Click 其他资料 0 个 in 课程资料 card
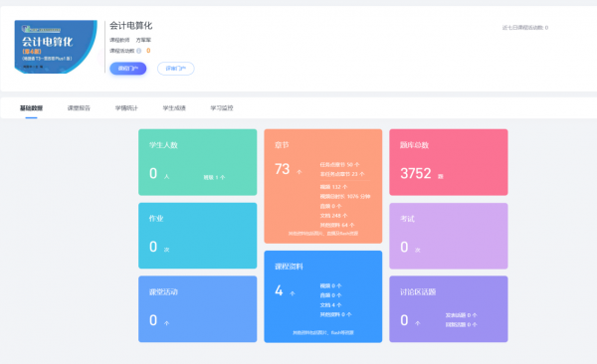Screen dimensions: 597x364 tap(336, 314)
